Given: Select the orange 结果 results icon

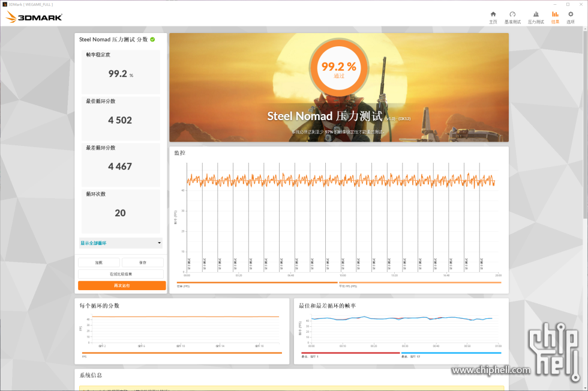Looking at the screenshot, I should coord(555,17).
